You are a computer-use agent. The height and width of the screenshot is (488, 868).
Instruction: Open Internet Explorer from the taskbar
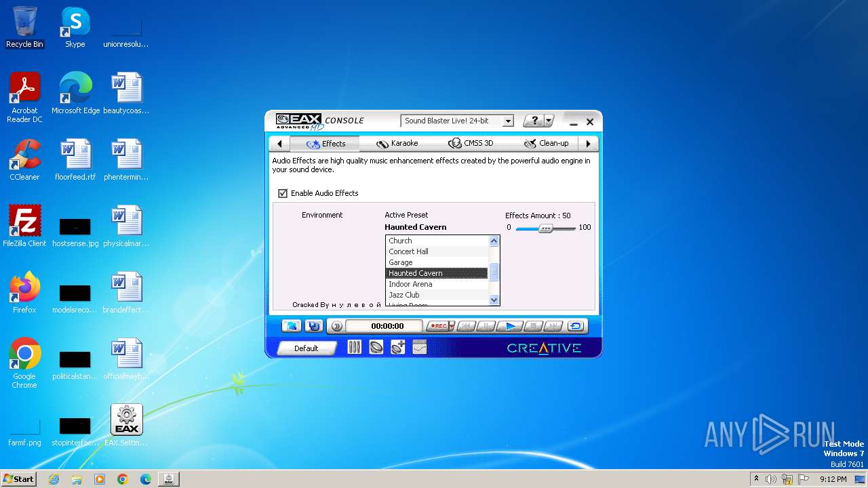point(54,479)
